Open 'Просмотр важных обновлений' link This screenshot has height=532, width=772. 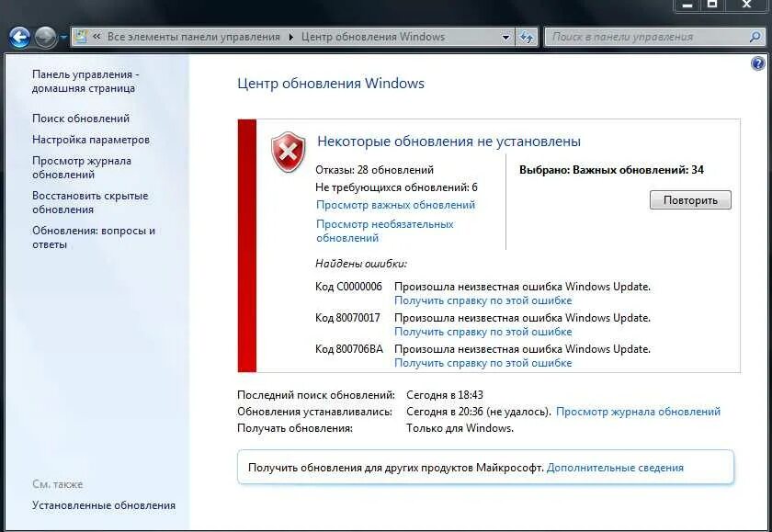click(396, 205)
